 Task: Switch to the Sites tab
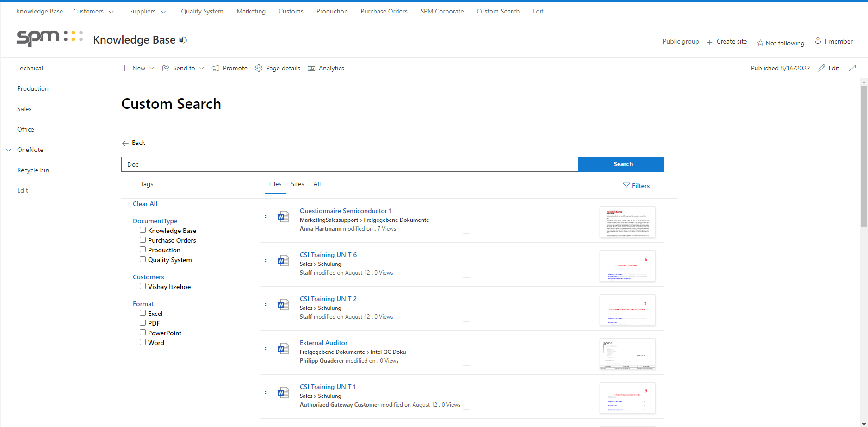[298, 184]
